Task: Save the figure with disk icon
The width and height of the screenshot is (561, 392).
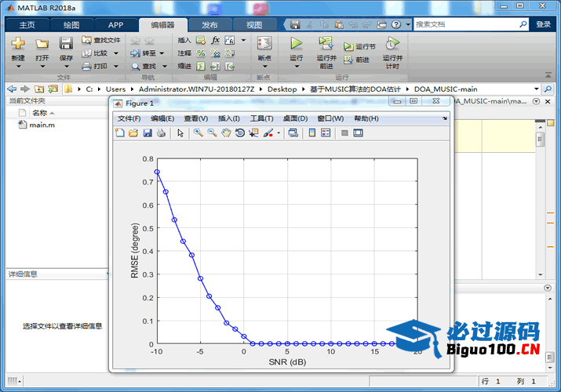Action: click(x=147, y=133)
